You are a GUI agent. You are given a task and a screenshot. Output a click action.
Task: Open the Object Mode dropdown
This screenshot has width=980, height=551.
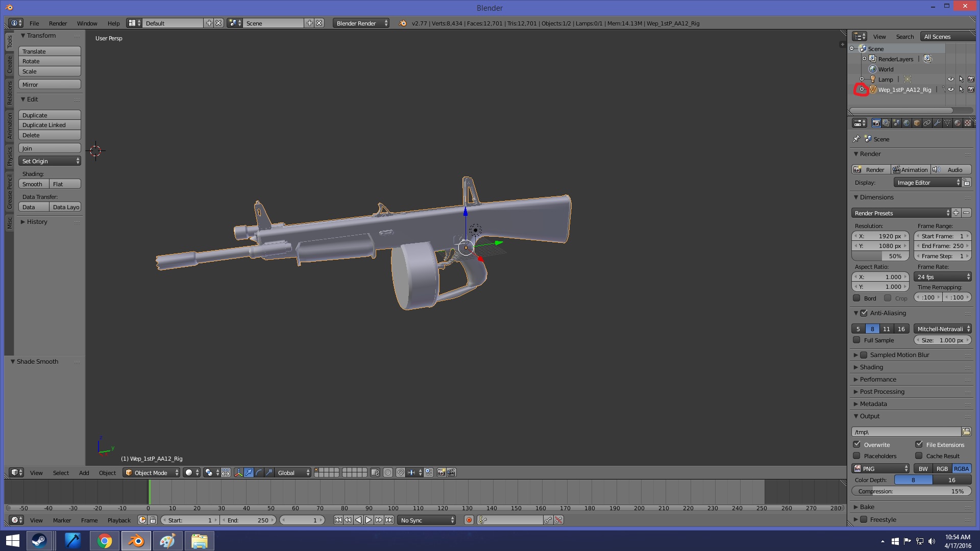(x=152, y=473)
